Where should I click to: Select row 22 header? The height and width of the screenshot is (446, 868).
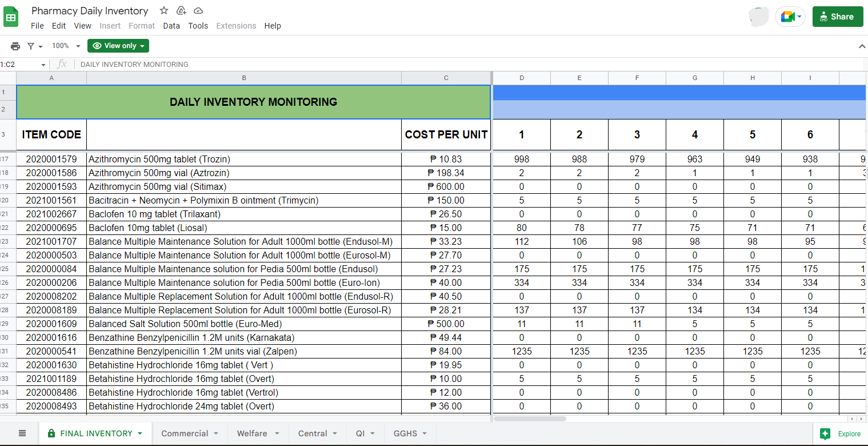[x=8, y=228]
